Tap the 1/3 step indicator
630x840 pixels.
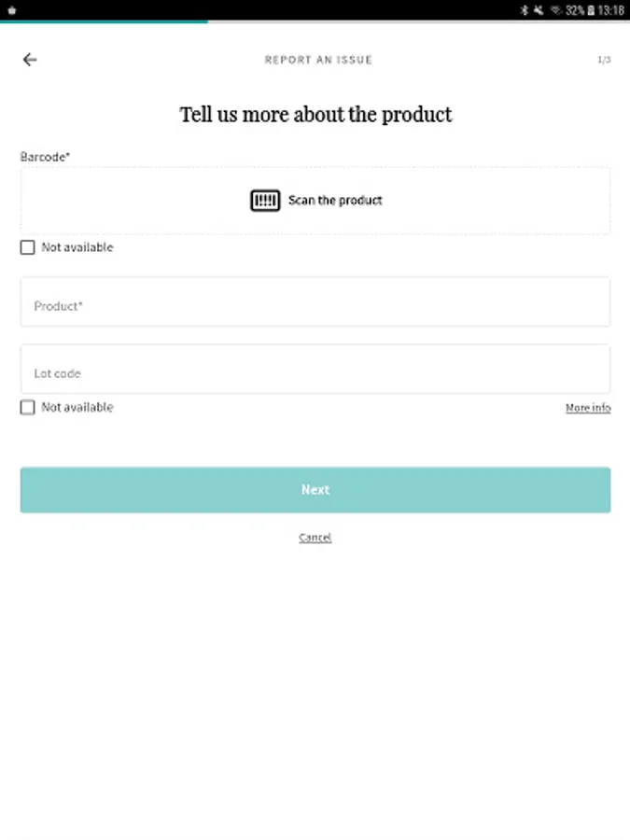click(x=604, y=60)
